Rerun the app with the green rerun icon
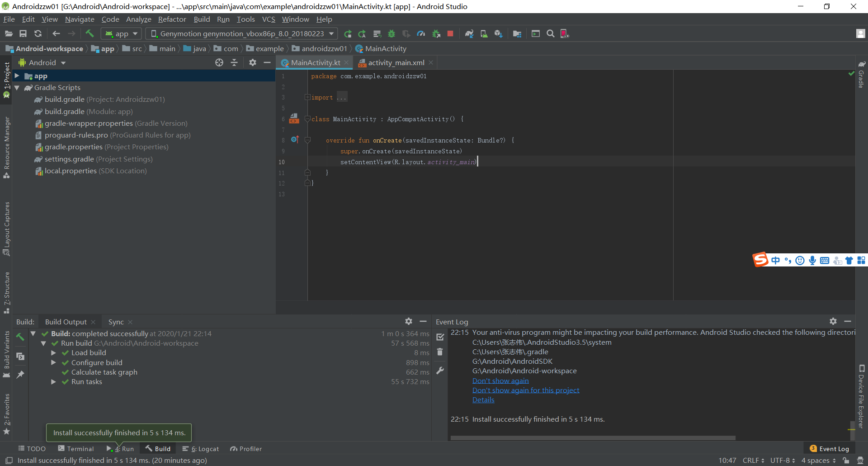The height and width of the screenshot is (466, 868). click(348, 33)
